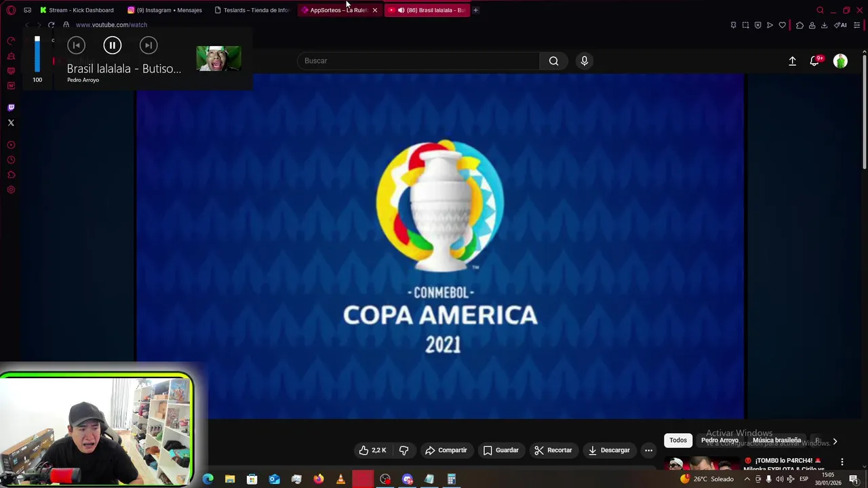This screenshot has width=868, height=488.
Task: Click the www.youtube.com/watch address bar
Action: [x=111, y=25]
